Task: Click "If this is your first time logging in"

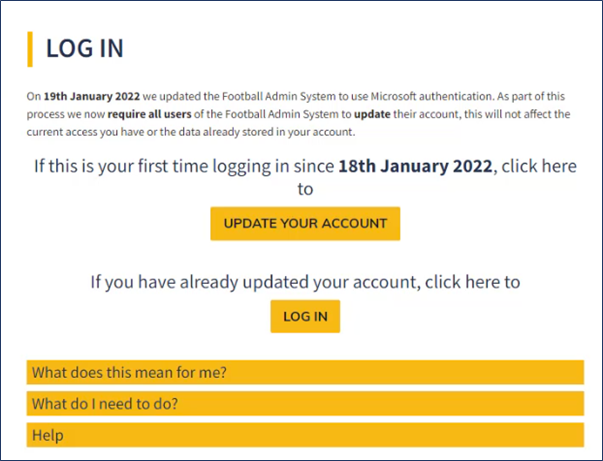Action: (x=183, y=166)
